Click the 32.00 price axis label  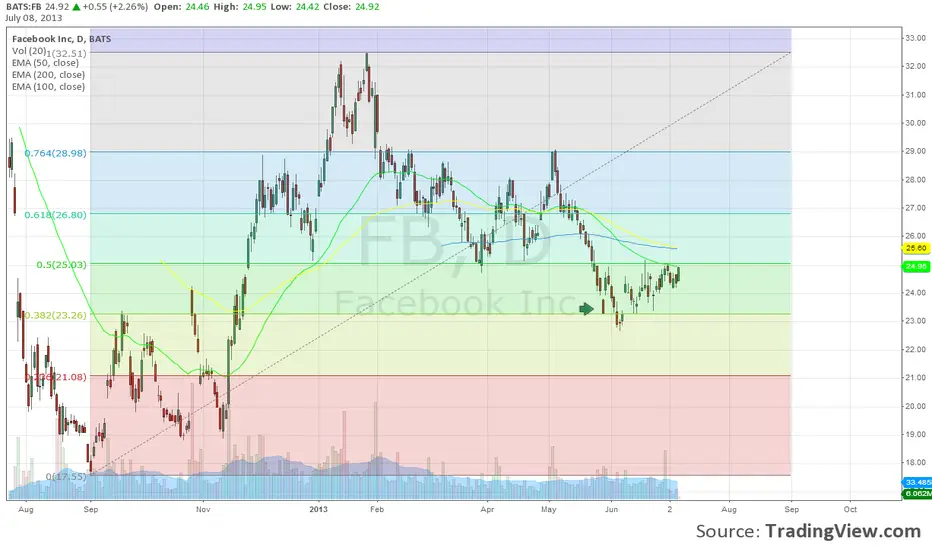(915, 66)
